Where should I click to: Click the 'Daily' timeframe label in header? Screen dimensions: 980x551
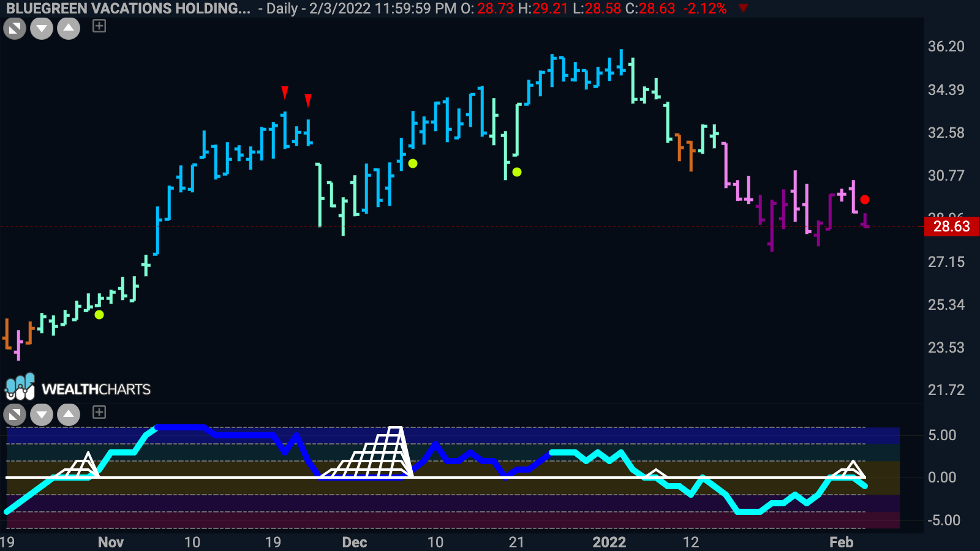click(x=282, y=9)
